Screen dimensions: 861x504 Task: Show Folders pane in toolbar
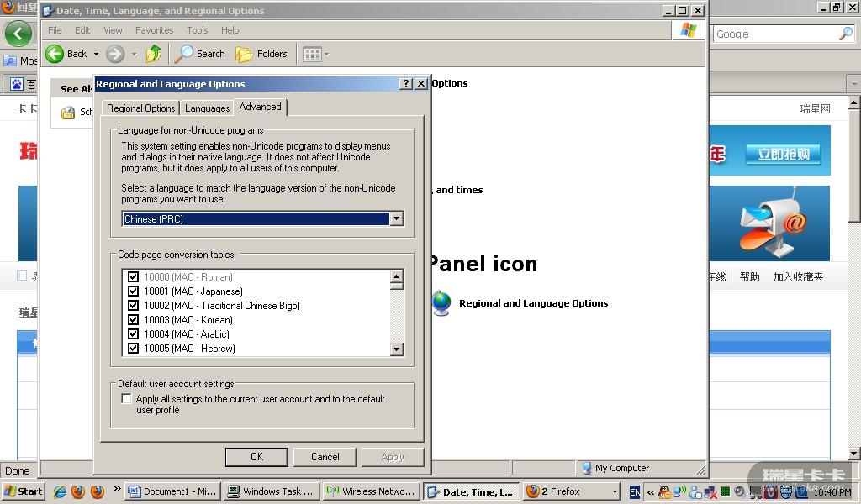(261, 54)
